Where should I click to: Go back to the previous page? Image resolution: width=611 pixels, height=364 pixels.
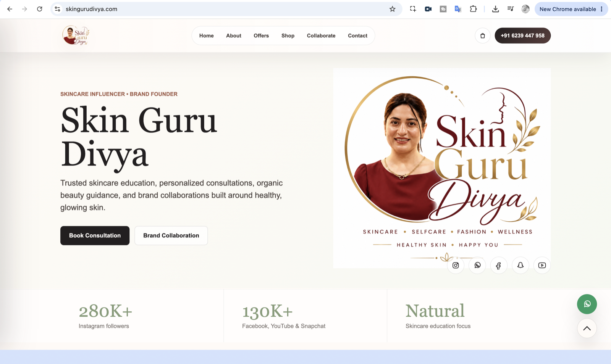(10, 9)
